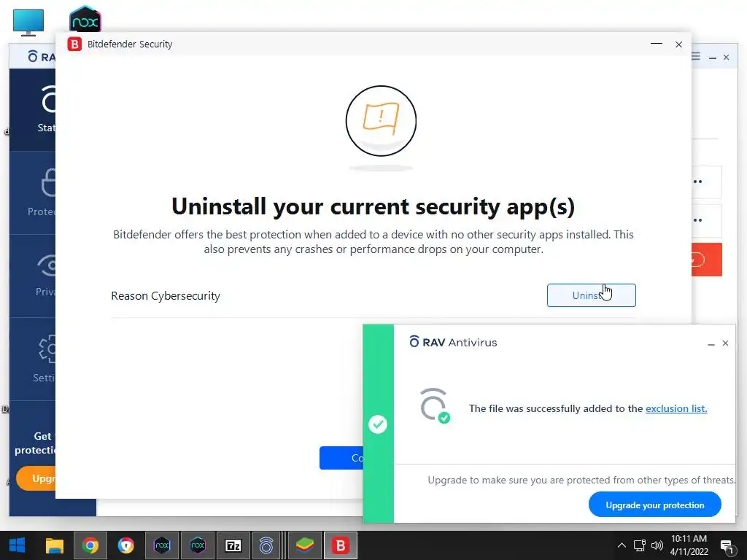Show hidden system tray icons
Viewport: 747px width, 560px height.
point(622,545)
